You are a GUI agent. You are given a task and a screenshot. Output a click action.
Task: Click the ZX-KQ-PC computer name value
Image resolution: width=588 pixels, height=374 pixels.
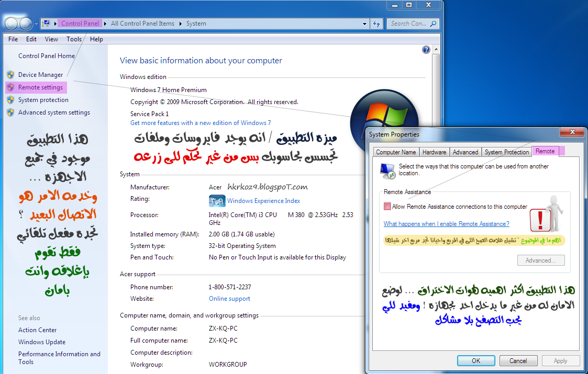point(223,328)
